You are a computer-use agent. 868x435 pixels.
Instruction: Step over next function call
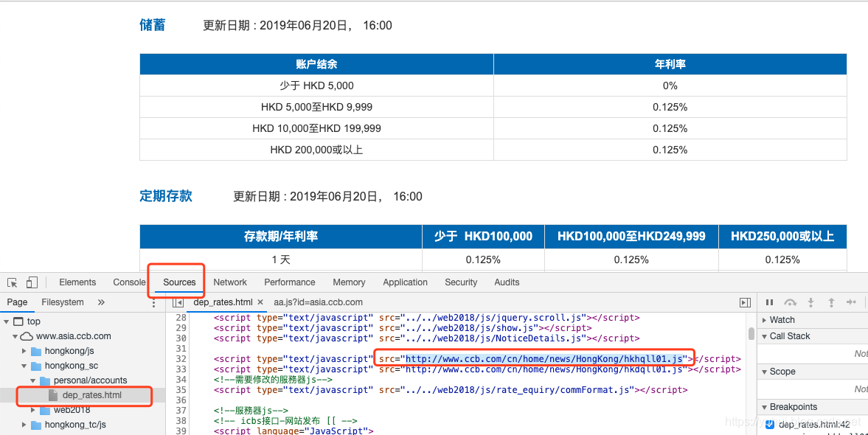click(x=790, y=302)
